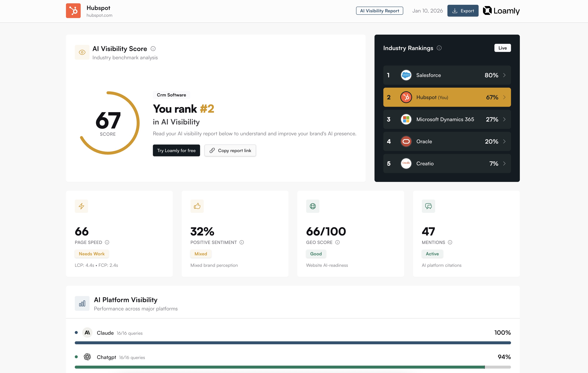Click info icon next to AI Visibility Score
The width and height of the screenshot is (588, 373).
click(x=153, y=49)
